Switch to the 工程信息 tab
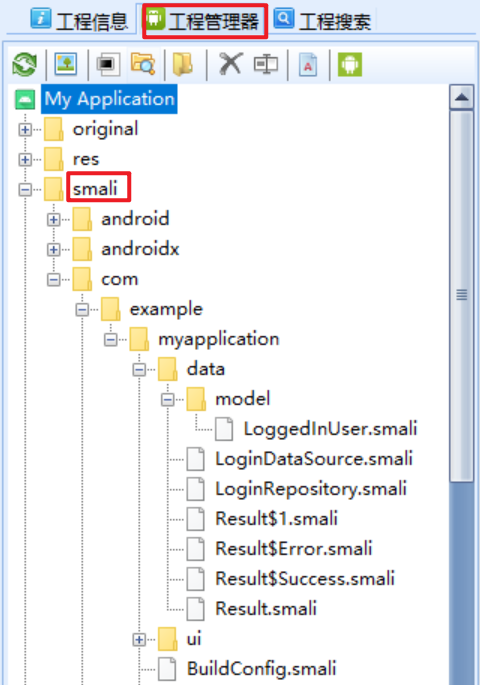 79,21
